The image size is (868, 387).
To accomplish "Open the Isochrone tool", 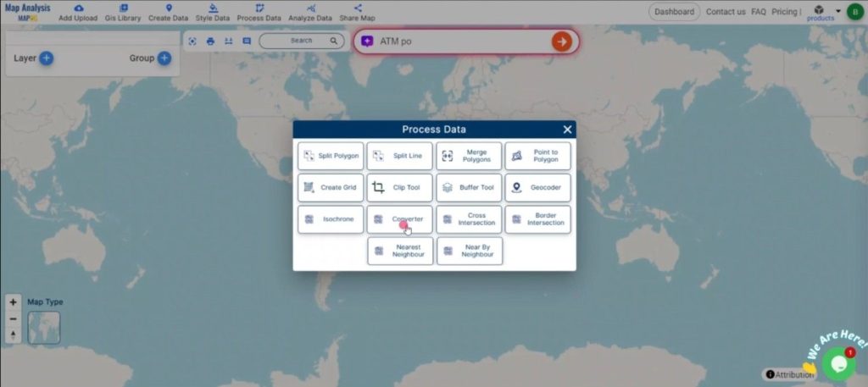I will tap(331, 219).
